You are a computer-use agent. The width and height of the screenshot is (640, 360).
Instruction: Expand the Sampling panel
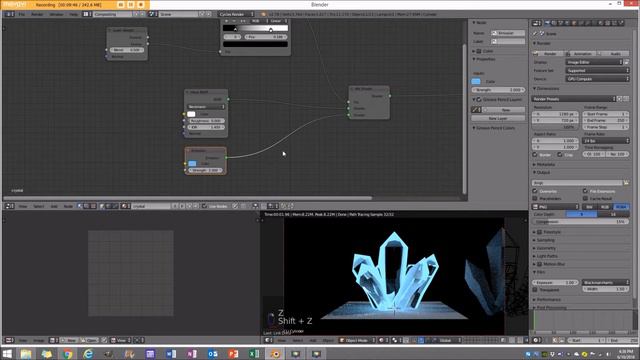[x=546, y=240]
